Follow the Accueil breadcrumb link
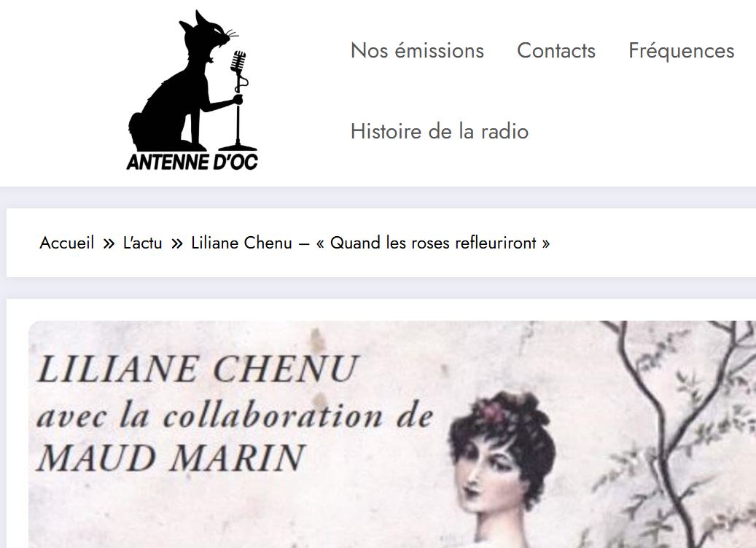The height and width of the screenshot is (548, 756). tap(66, 243)
